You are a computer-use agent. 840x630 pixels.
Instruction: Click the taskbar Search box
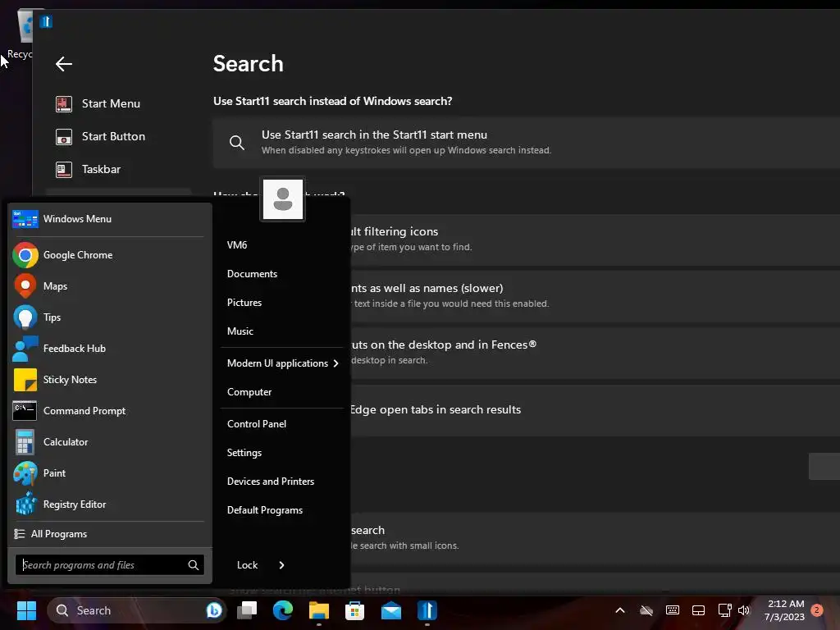click(x=137, y=610)
